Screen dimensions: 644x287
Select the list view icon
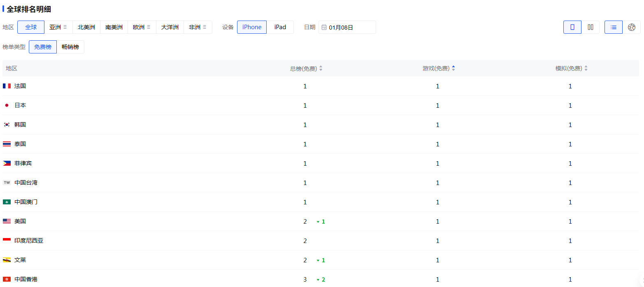coord(613,27)
